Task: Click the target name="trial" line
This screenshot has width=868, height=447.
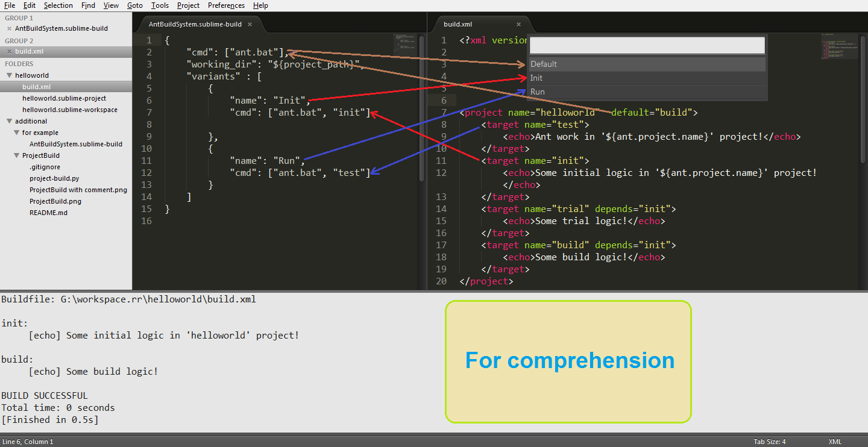Action: pos(579,209)
